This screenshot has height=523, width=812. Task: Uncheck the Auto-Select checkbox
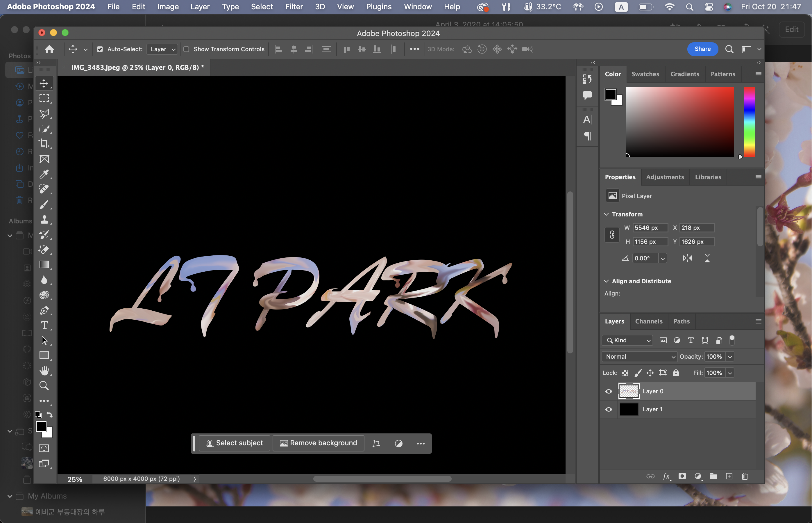(x=100, y=49)
